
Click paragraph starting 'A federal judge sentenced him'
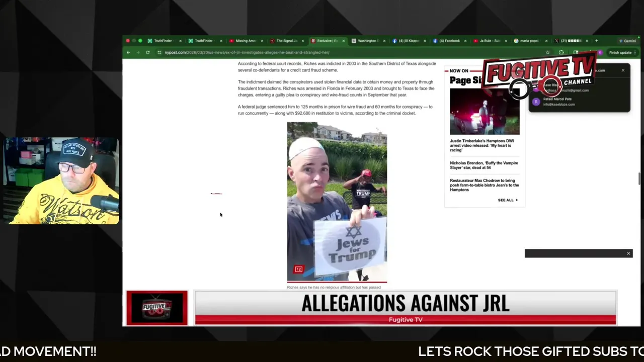pos(335,110)
